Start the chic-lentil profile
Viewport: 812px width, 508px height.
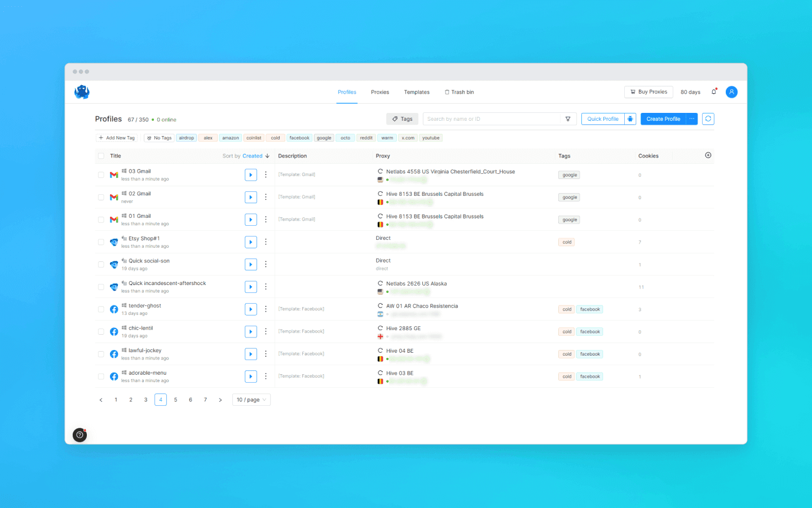[x=251, y=331]
